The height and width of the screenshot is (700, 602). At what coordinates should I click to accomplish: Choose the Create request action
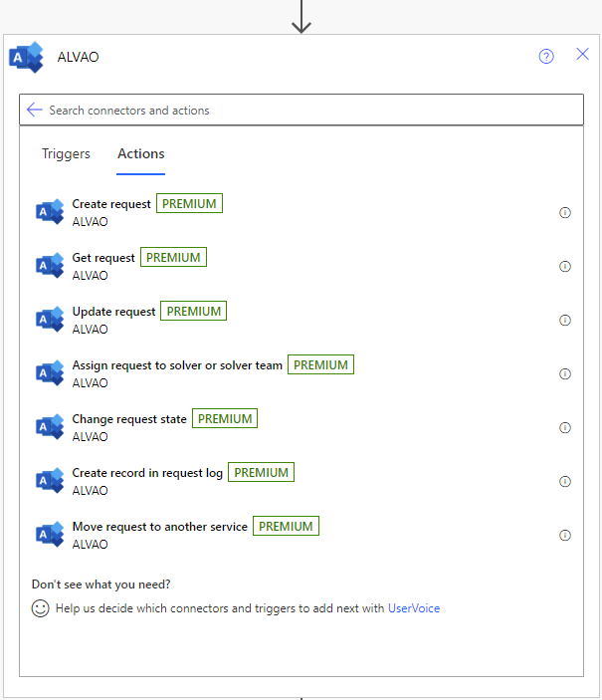click(111, 204)
